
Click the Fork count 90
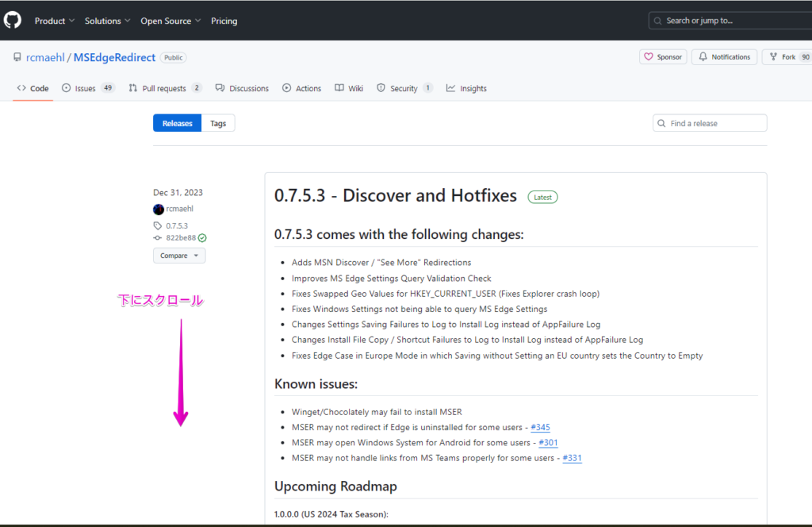806,57
